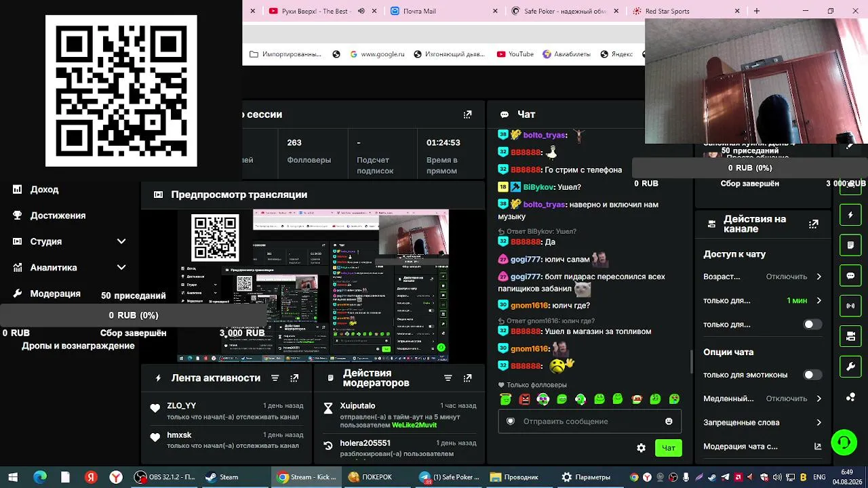Pop out the Activity feed panel
Screen dimensions: 868x488
[294, 378]
